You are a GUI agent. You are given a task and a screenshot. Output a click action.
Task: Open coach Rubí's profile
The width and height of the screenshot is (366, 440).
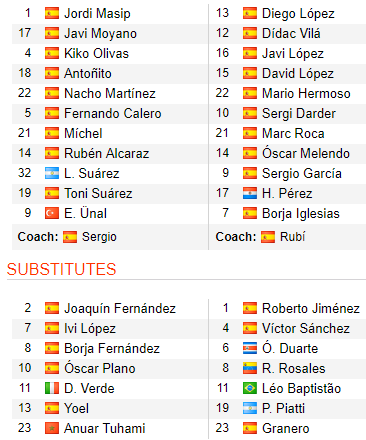[292, 237]
